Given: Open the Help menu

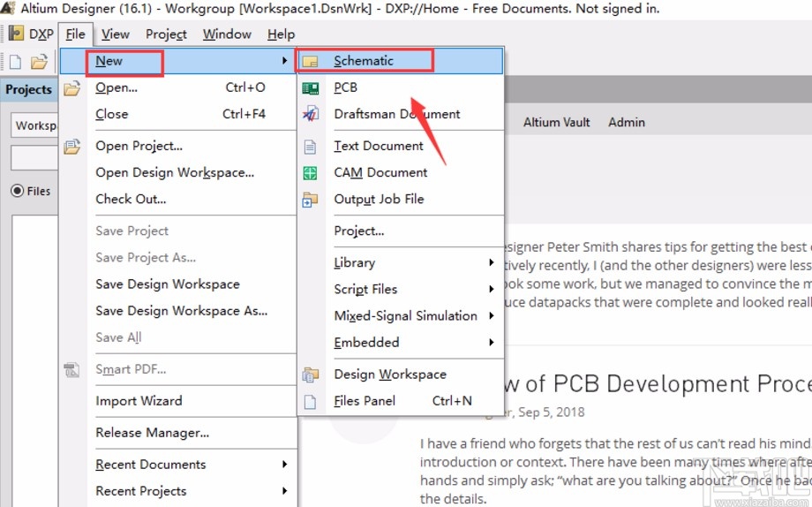Looking at the screenshot, I should point(281,34).
